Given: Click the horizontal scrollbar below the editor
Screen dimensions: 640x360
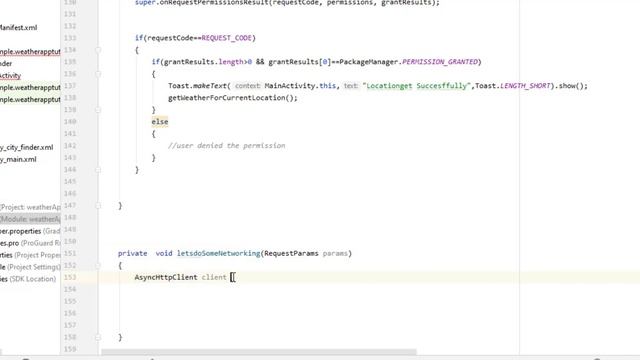Looking at the screenshot, I should [259, 352].
